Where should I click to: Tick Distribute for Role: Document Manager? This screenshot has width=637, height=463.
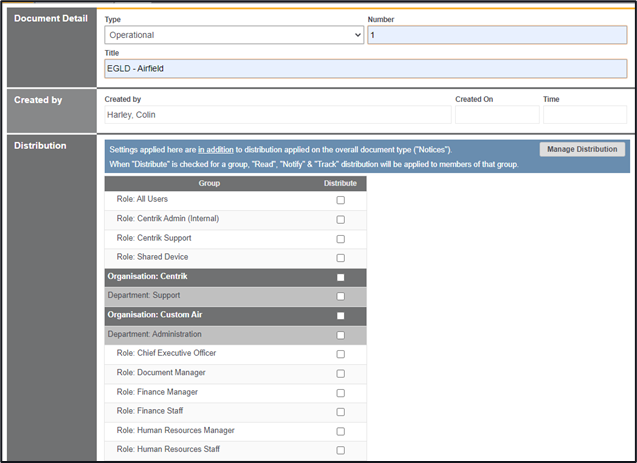340,373
